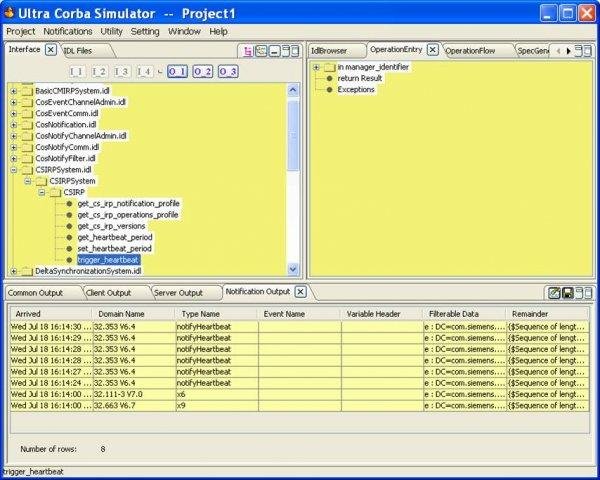Switch to the Server Output tab

[x=178, y=293]
